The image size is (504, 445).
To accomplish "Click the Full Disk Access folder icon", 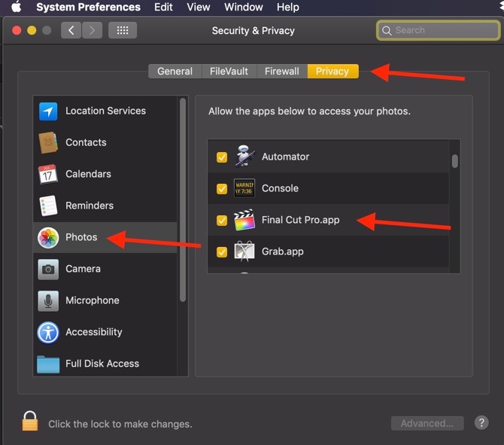I will coord(48,364).
